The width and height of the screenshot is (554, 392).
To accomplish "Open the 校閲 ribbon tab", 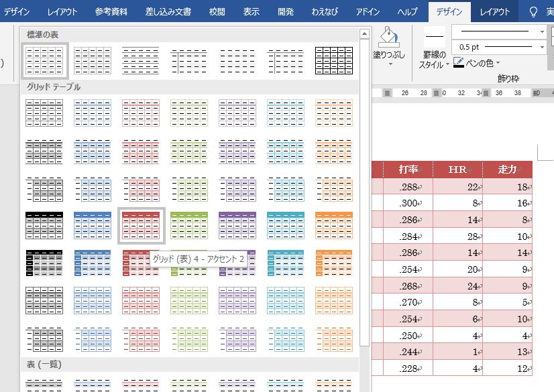I will coord(216,11).
